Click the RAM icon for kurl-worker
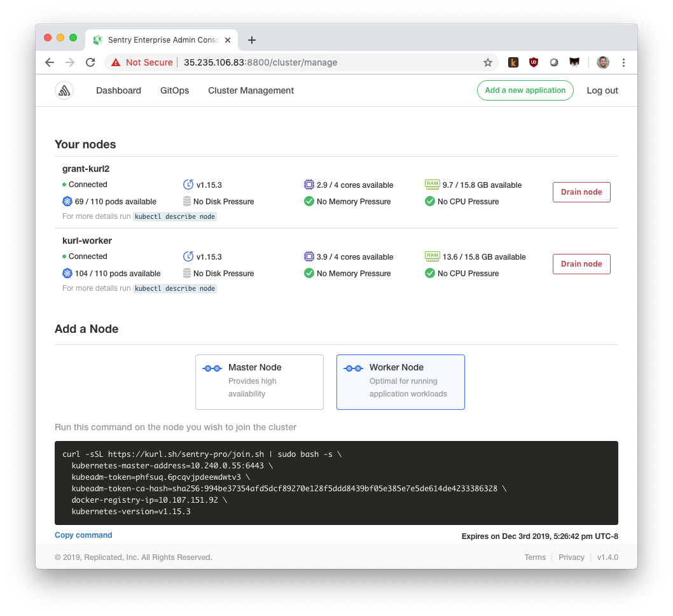 pos(432,256)
